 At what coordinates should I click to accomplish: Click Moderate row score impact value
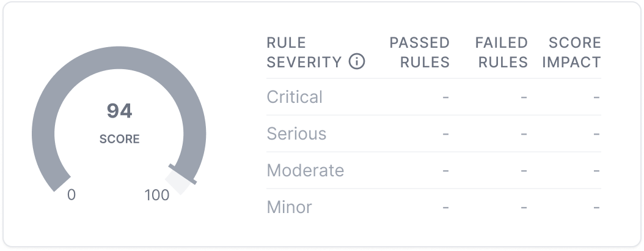597,170
